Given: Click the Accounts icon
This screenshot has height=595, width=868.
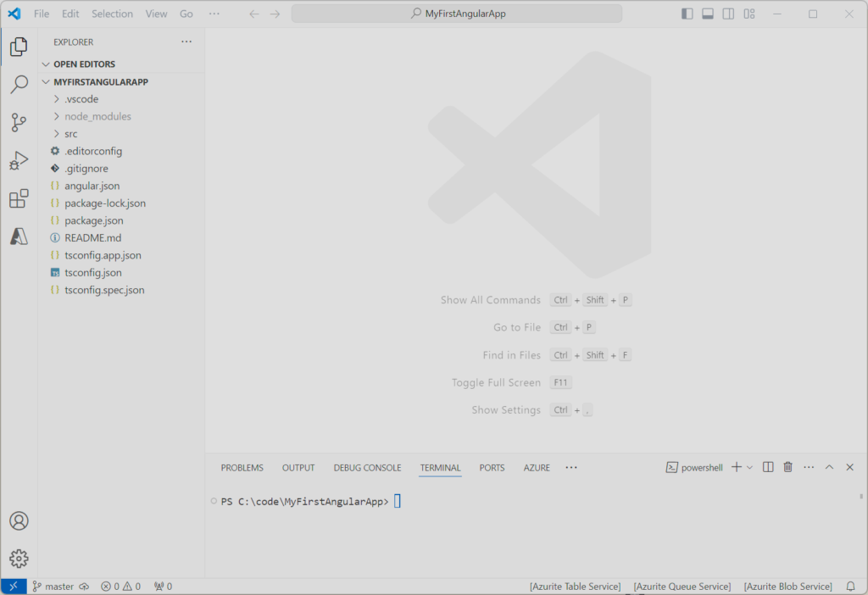Looking at the screenshot, I should tap(19, 520).
